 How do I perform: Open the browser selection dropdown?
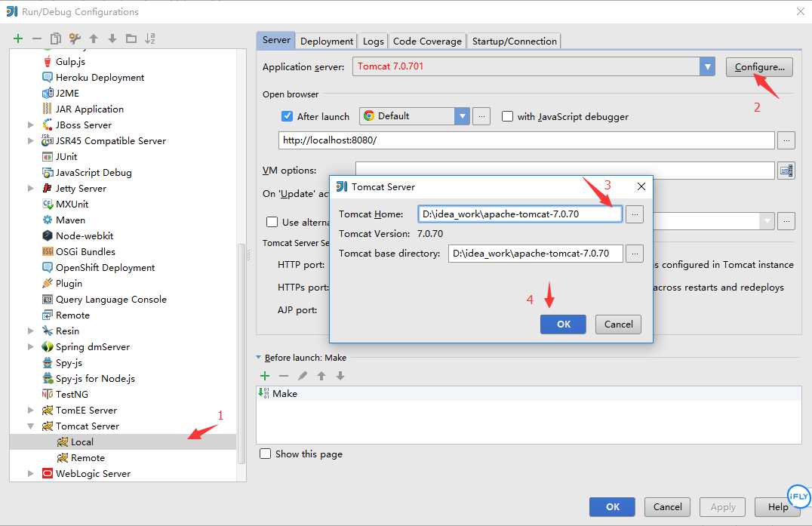pos(462,116)
